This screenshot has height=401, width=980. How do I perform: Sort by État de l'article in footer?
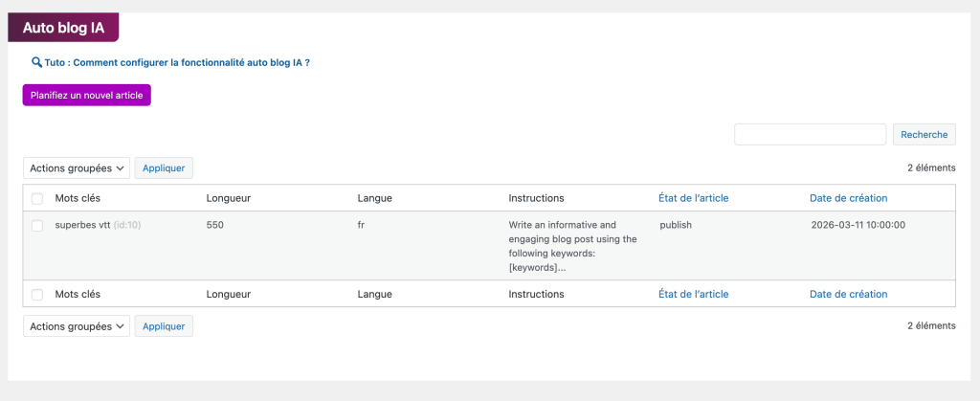point(693,294)
